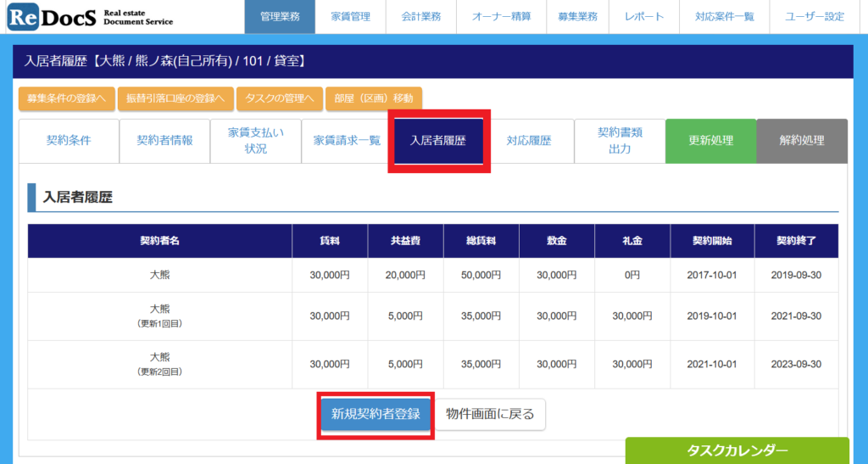Click the 契約終了 column header

796,241
